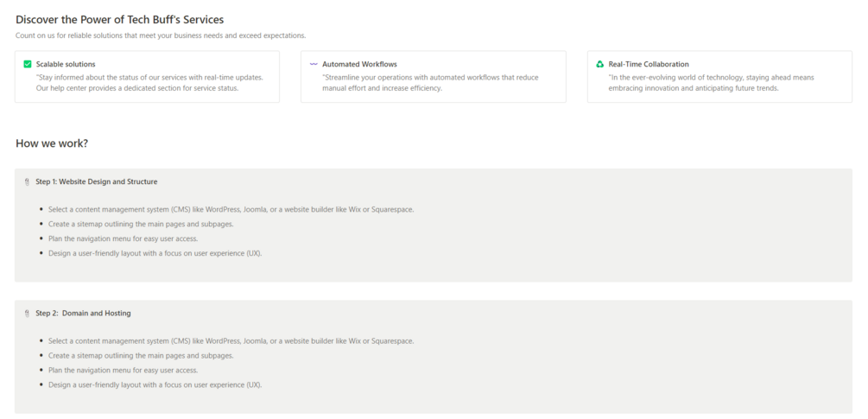Click the green recycle icon for Real-Time Collaboration

tap(600, 64)
